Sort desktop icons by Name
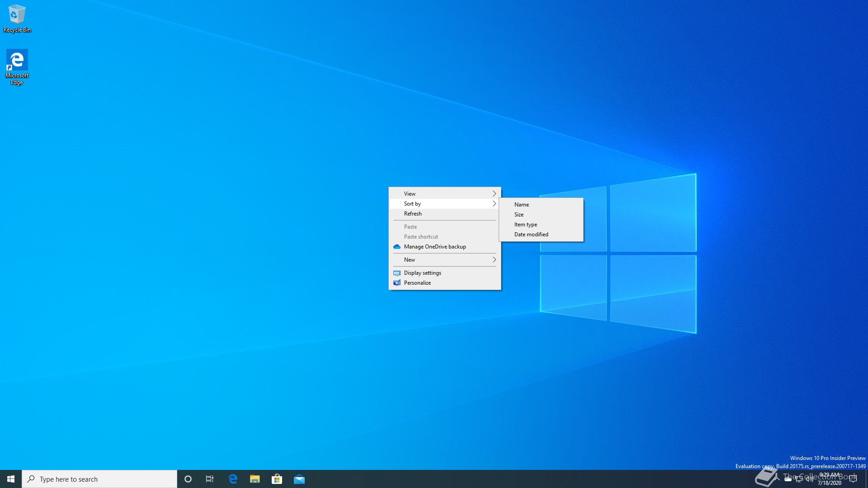 (522, 205)
